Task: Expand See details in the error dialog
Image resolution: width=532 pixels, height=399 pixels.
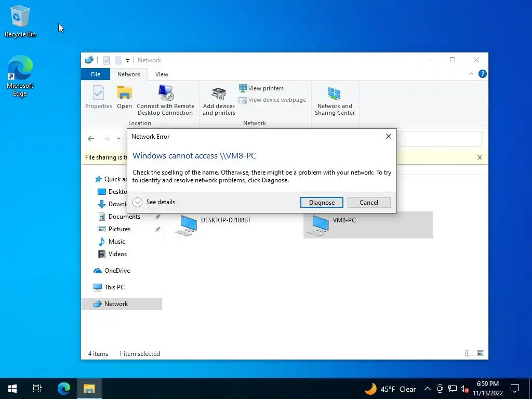Action: 154,202
